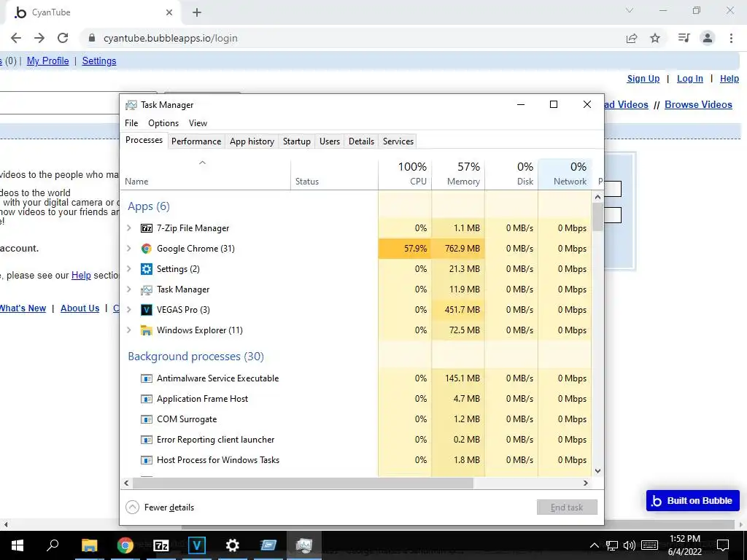Image resolution: width=747 pixels, height=560 pixels.
Task: Click the Task Manager process row icon
Action: (x=146, y=289)
